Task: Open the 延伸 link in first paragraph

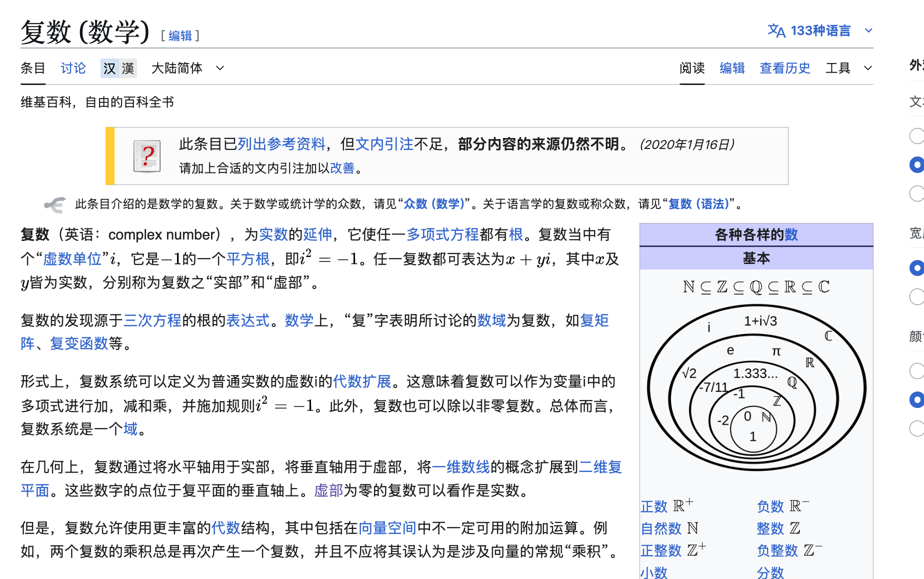Action: tap(317, 234)
